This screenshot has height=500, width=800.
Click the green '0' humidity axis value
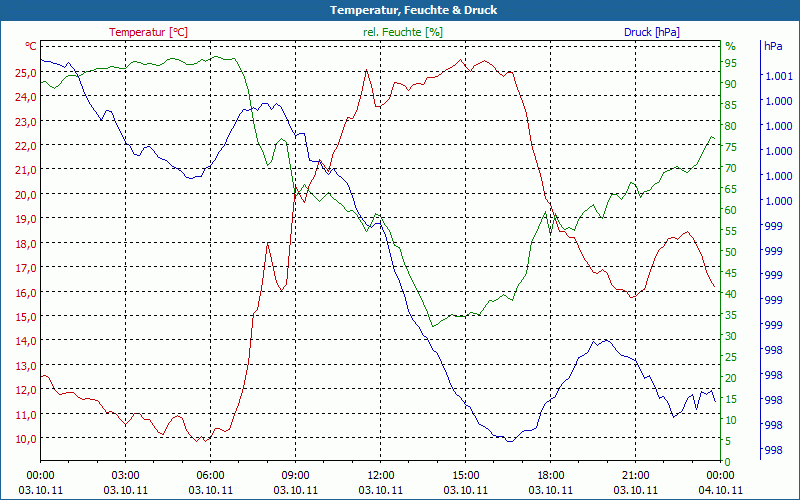click(x=728, y=462)
